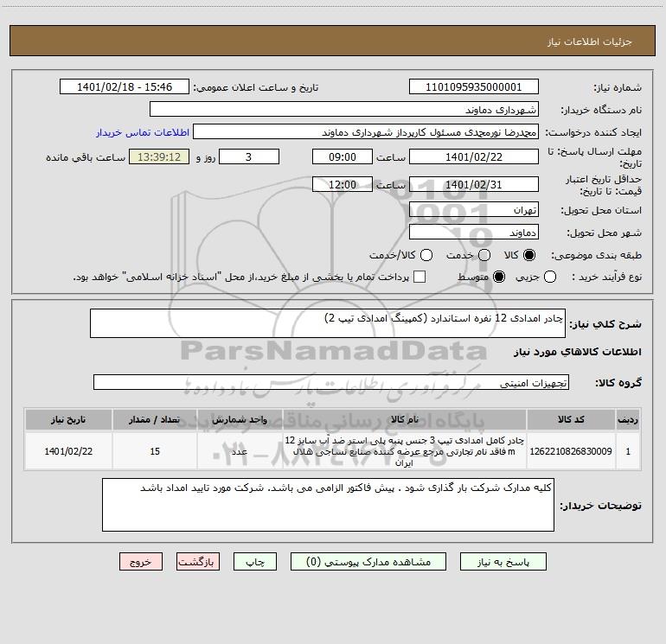
Task: Click the row number cell 1
Action: click(628, 451)
